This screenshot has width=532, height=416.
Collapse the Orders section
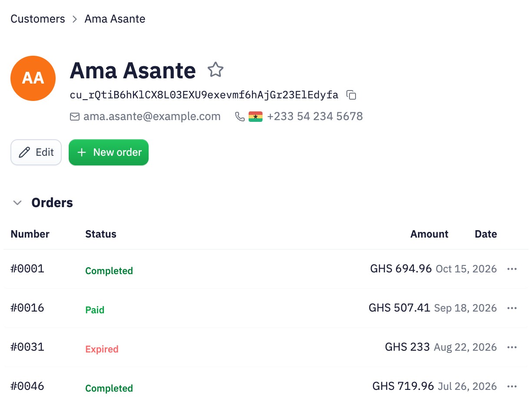pos(17,203)
